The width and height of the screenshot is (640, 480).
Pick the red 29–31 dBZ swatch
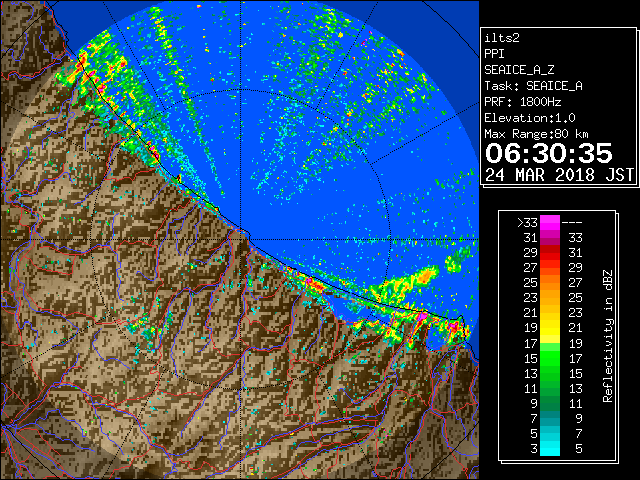[x=550, y=253]
